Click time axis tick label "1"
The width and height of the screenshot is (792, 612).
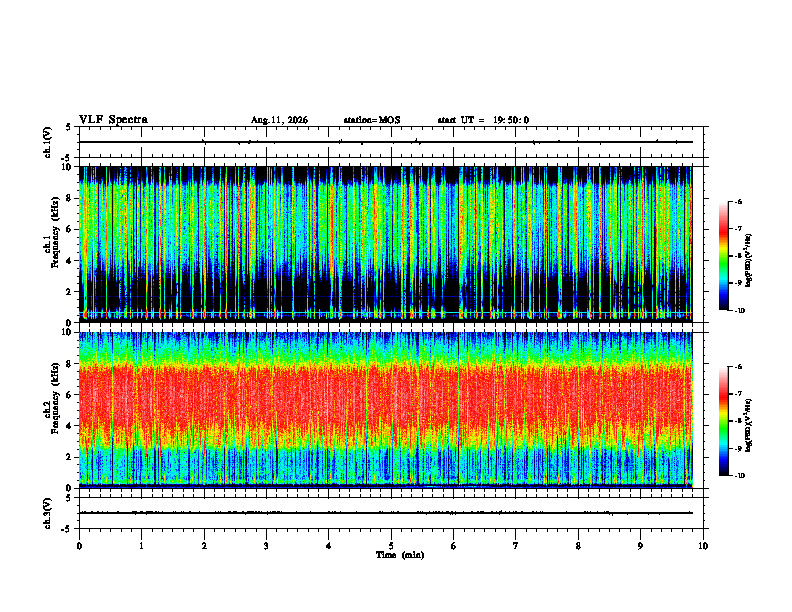click(141, 546)
